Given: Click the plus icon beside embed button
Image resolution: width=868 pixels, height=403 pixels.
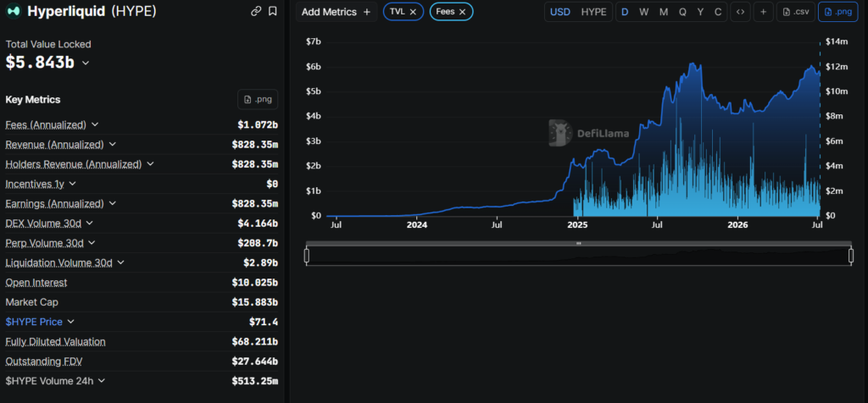Looking at the screenshot, I should pyautogui.click(x=764, y=12).
